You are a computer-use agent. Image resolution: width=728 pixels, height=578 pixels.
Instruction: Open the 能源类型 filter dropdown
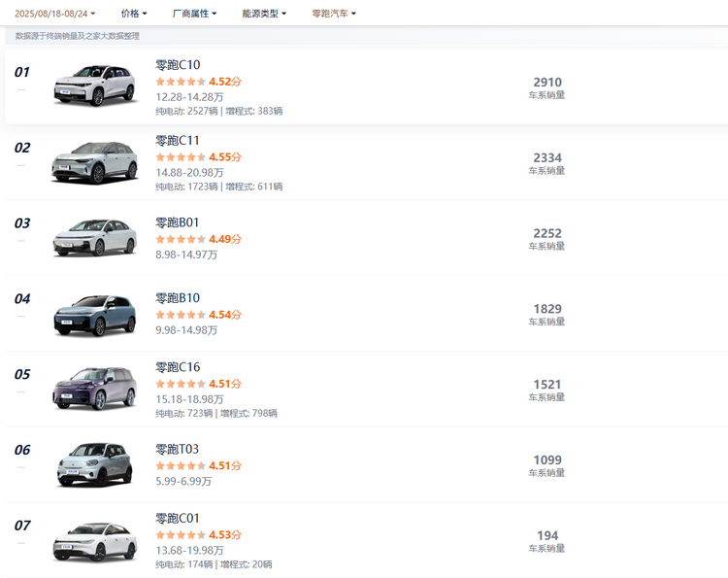264,14
